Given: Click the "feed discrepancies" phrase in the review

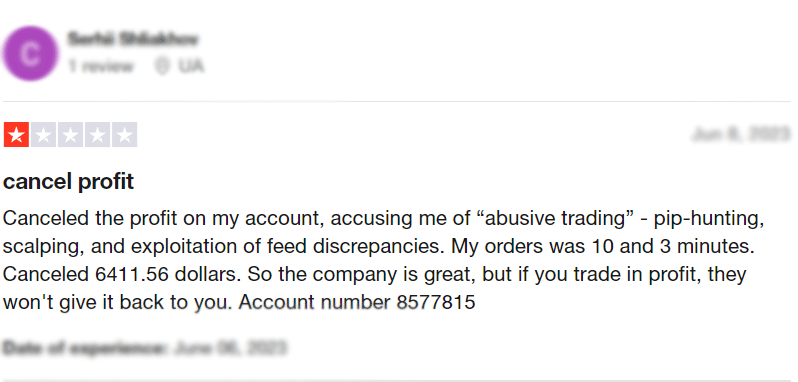Looking at the screenshot, I should point(368,247).
